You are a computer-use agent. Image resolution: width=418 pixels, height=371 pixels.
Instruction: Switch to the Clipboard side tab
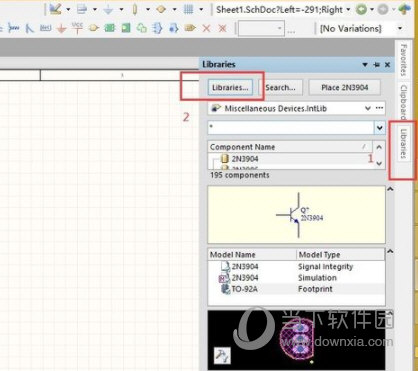[404, 102]
